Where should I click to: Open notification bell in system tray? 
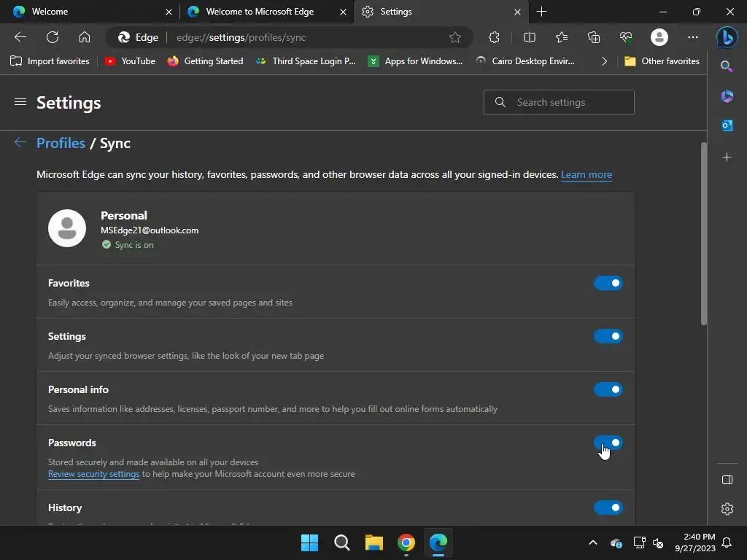click(727, 542)
